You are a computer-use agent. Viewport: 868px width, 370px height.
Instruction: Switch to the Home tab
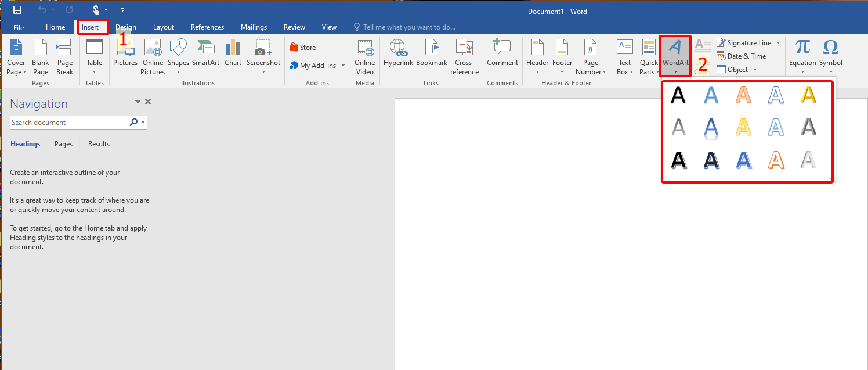coord(56,27)
